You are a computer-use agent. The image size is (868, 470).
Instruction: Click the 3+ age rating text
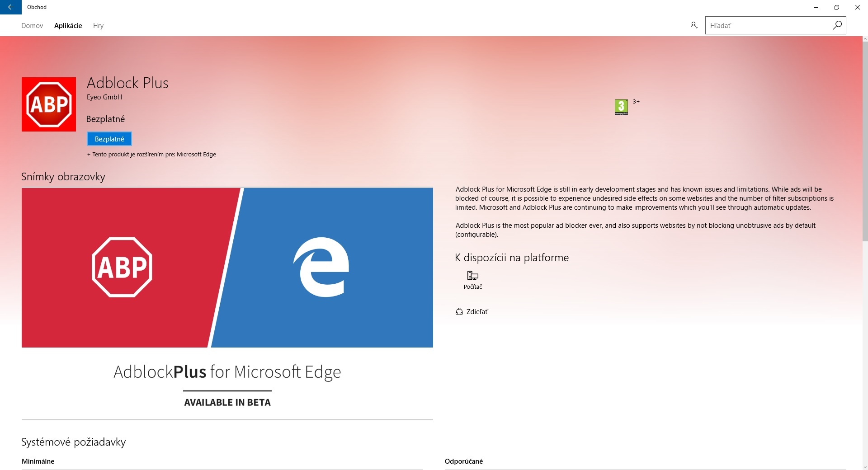(636, 102)
